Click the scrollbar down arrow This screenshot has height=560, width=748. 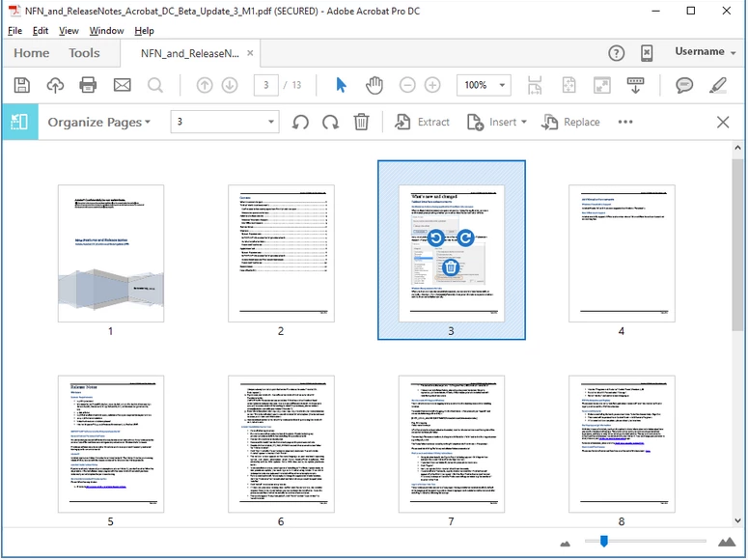pos(737,520)
